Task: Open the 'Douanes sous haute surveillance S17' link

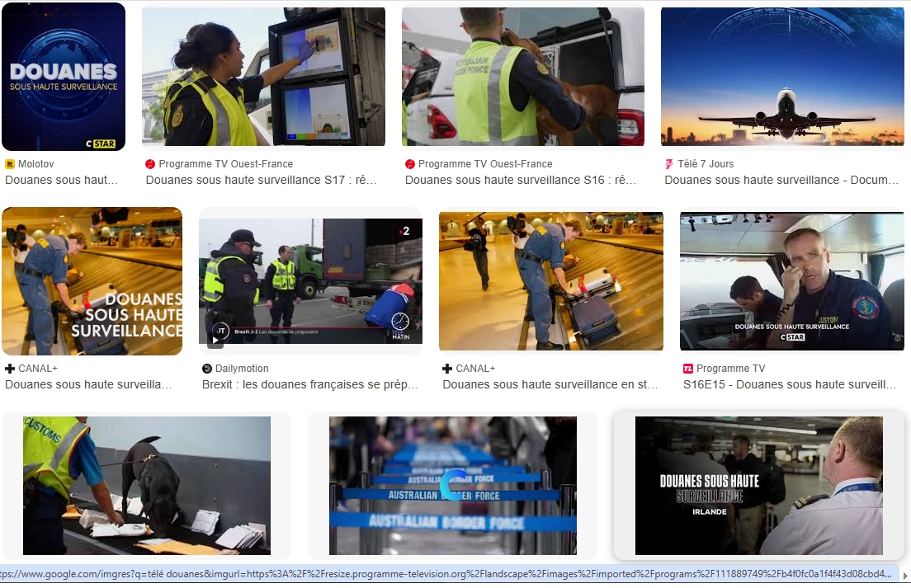Action: 261,180
